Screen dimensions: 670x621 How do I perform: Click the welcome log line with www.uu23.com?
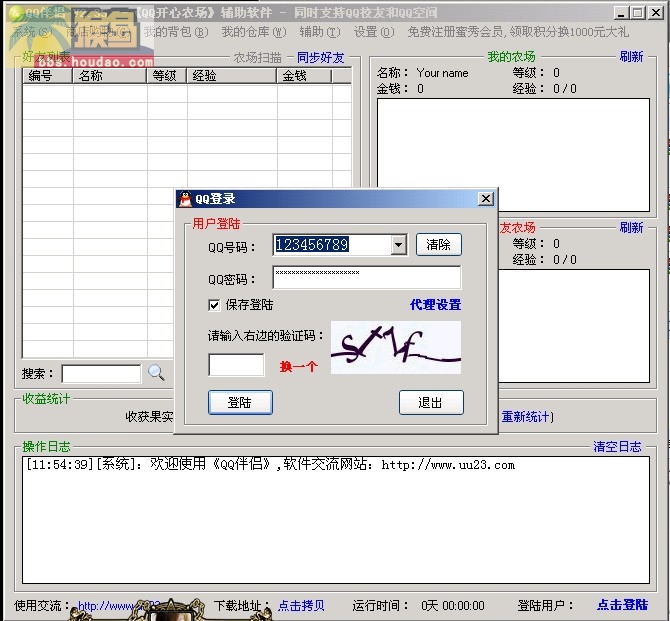point(270,465)
